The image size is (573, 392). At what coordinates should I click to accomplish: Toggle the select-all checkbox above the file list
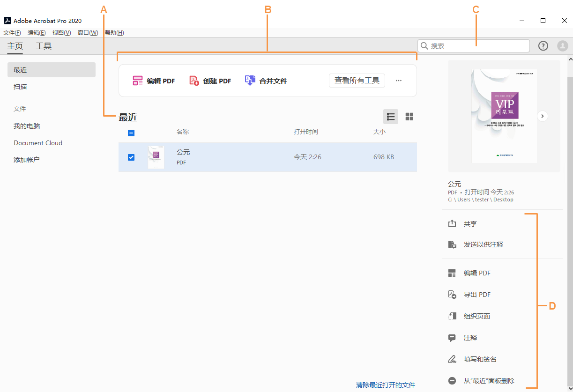tap(131, 133)
